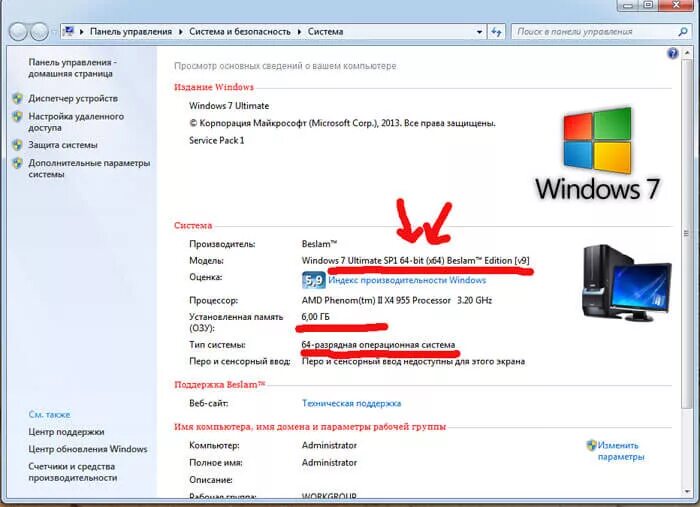This screenshot has height=507, width=700.
Task: Click Изменить параметры link
Action: coord(621,451)
